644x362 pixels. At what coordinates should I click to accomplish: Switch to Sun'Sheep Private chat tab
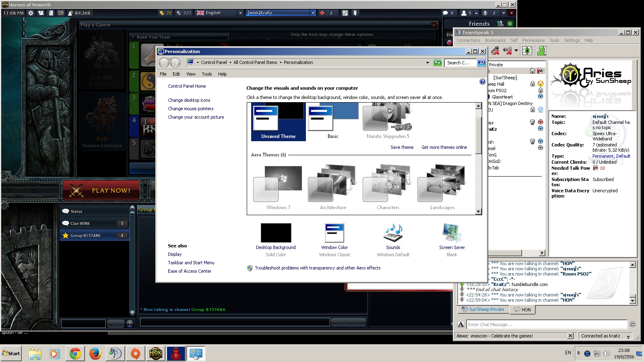click(483, 309)
